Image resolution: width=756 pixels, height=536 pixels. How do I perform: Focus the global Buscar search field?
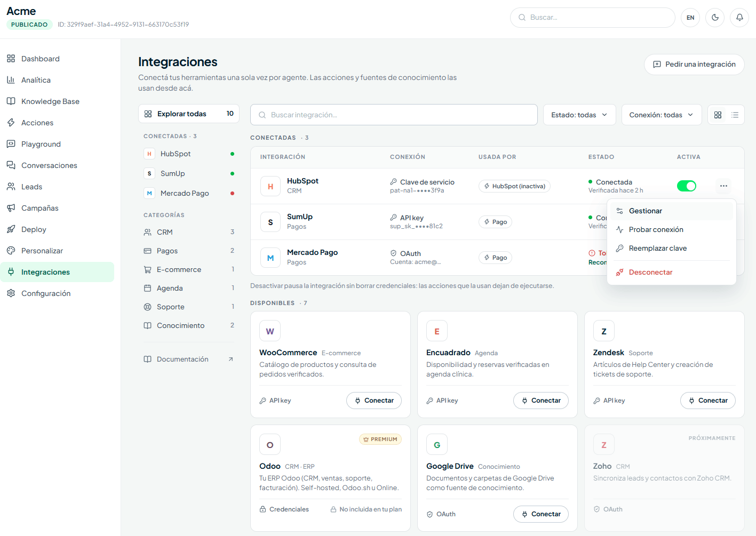tap(593, 18)
